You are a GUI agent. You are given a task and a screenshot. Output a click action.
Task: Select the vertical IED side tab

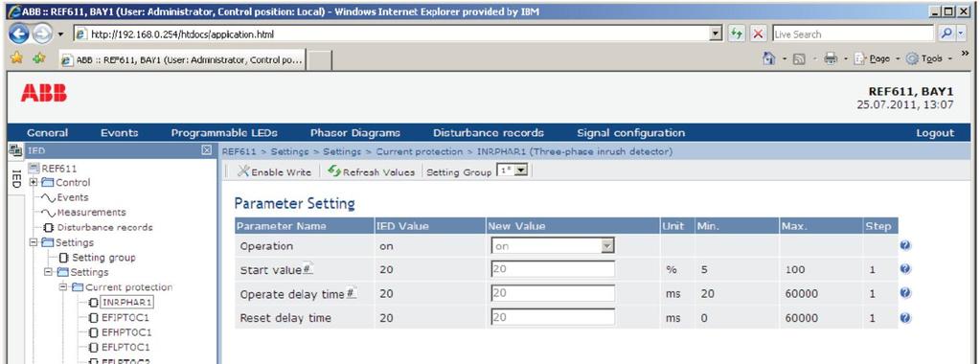pos(17,179)
